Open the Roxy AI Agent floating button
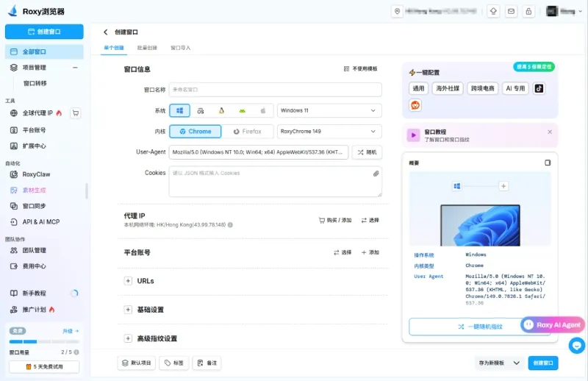The height and width of the screenshot is (381, 588). point(553,325)
